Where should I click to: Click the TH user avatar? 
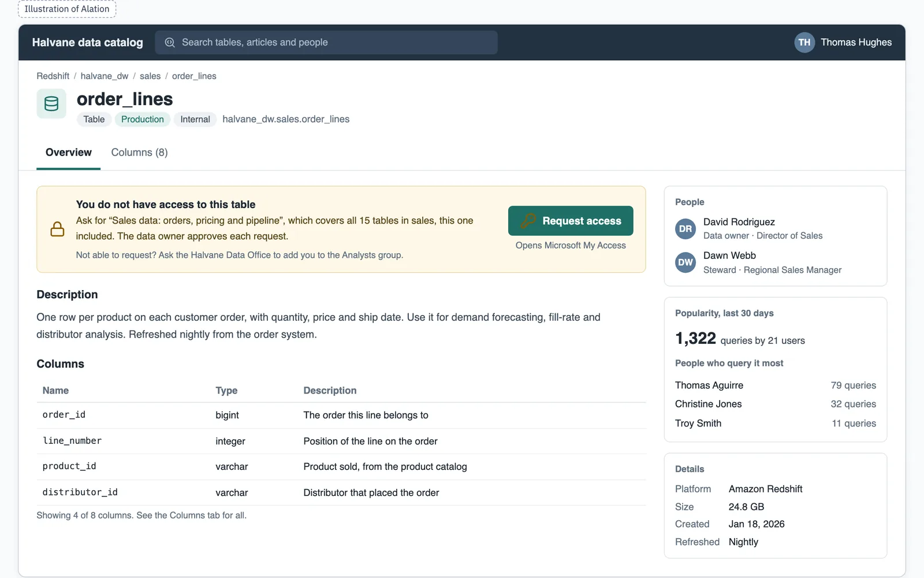pyautogui.click(x=804, y=42)
